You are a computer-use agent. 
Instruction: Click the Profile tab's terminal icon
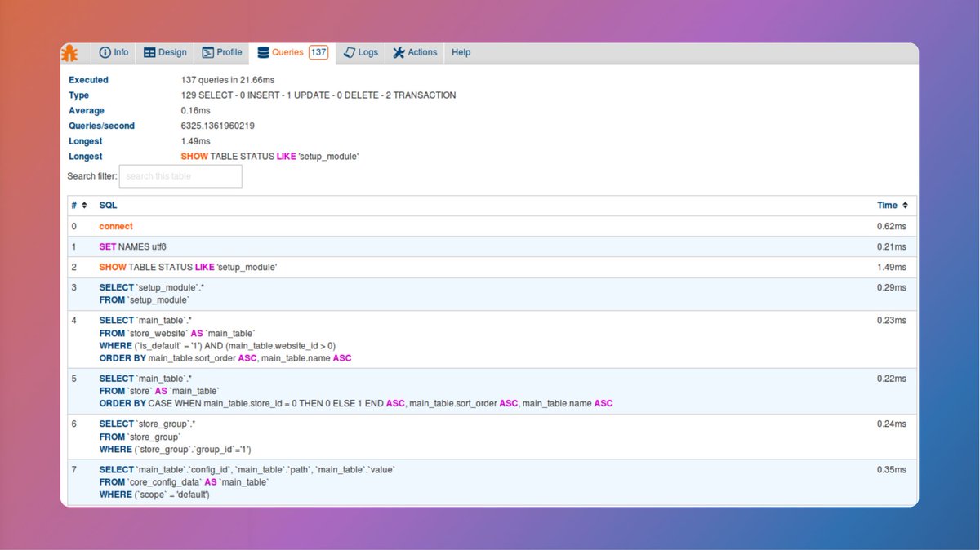(x=208, y=52)
